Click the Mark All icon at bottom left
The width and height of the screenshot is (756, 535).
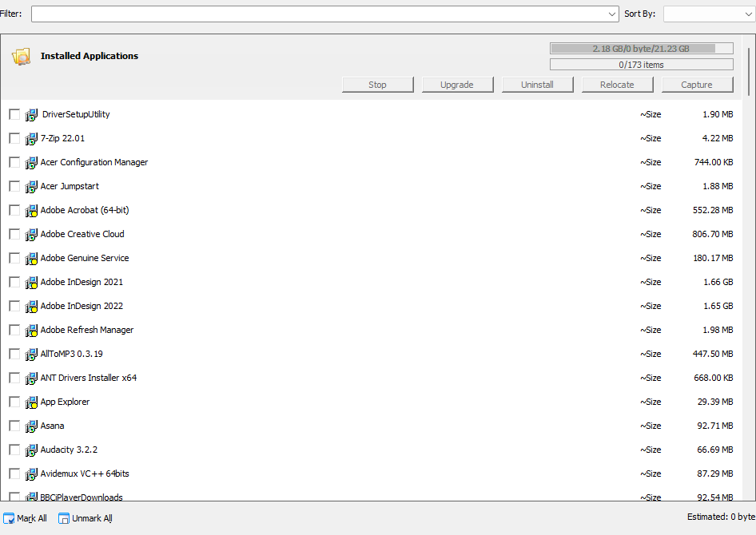[x=9, y=517]
